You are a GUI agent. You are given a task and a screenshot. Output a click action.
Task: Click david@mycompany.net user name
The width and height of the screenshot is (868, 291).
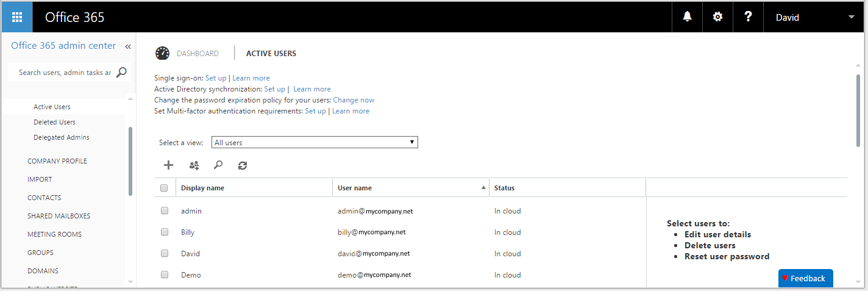(374, 254)
